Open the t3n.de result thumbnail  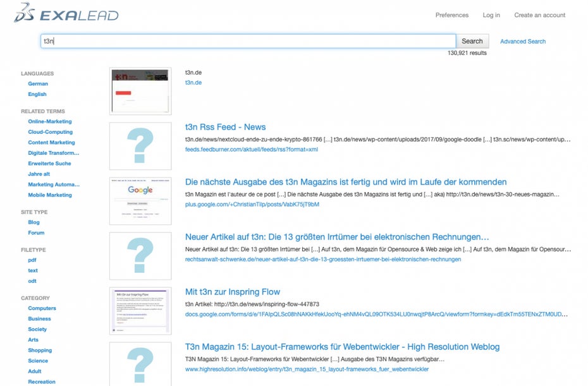pos(140,91)
